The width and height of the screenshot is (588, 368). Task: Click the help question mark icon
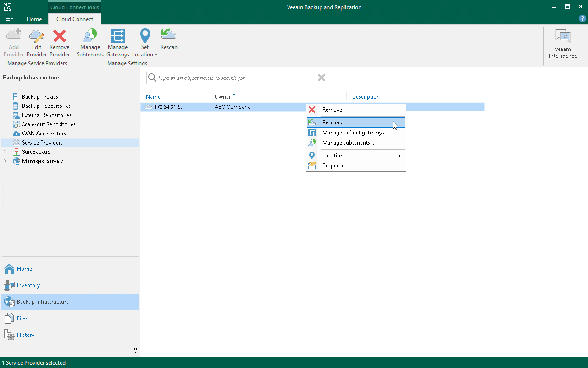[x=582, y=19]
